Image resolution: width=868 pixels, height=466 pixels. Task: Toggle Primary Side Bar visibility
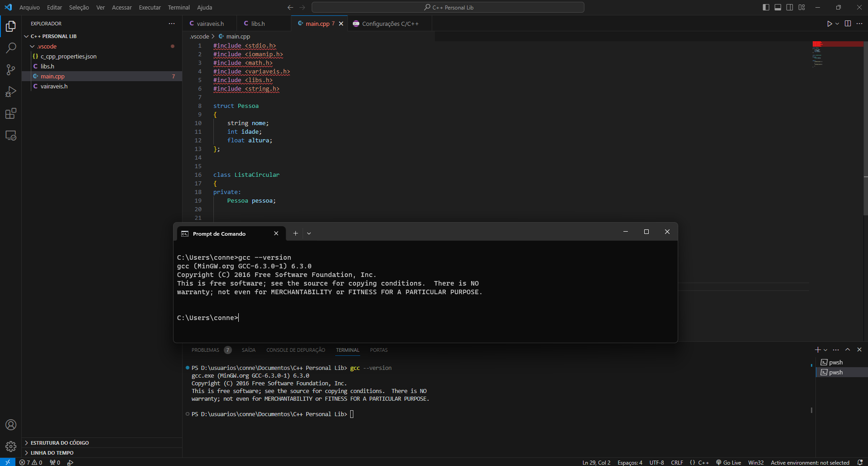click(x=766, y=7)
